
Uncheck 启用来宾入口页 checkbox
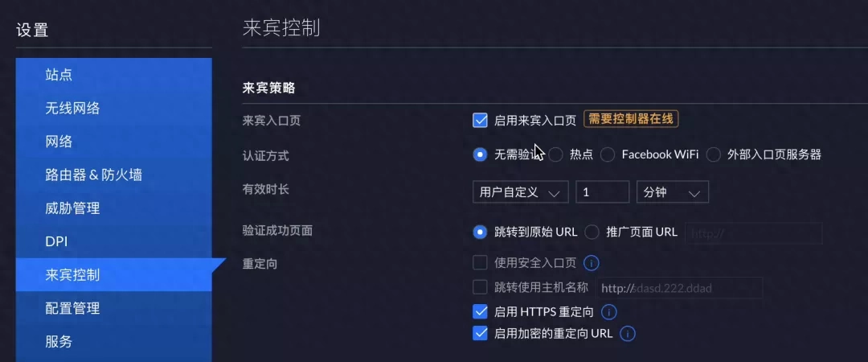480,120
